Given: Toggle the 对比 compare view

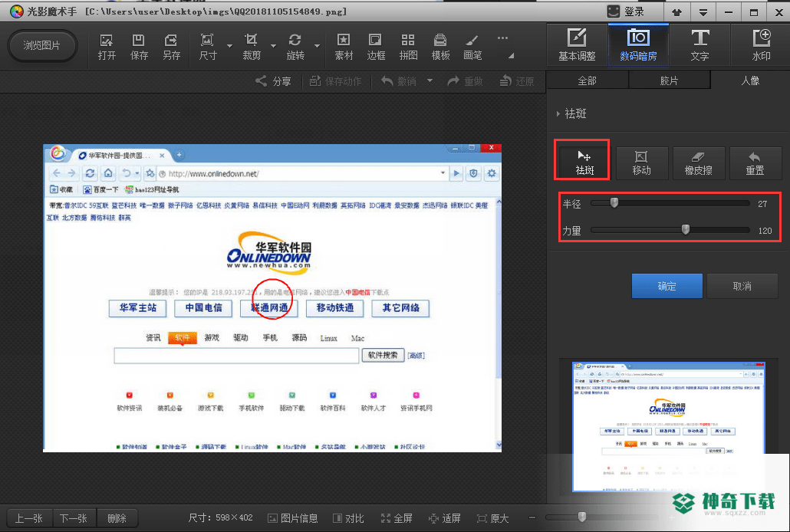Looking at the screenshot, I should [349, 518].
